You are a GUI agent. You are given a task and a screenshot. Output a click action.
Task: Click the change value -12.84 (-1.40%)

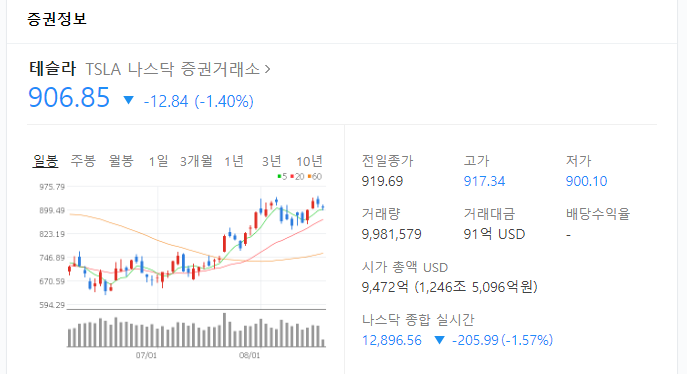pos(198,101)
